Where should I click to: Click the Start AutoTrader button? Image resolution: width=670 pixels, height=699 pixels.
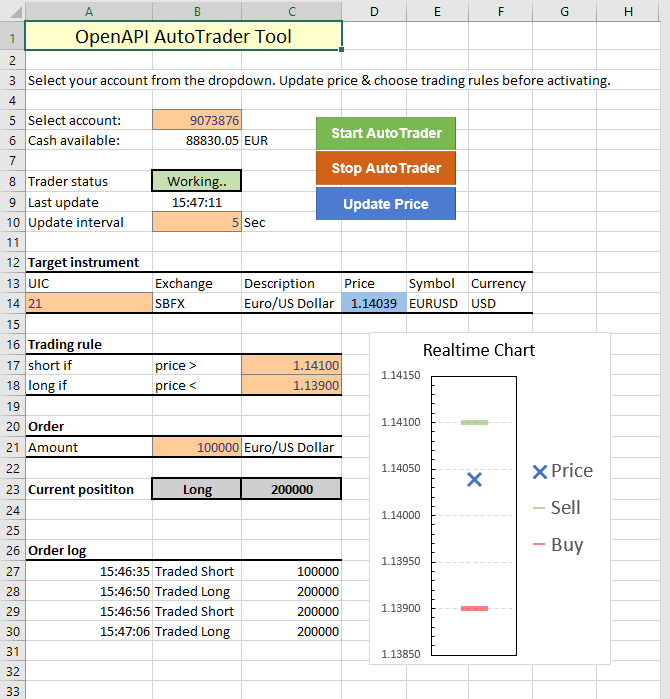(385, 133)
